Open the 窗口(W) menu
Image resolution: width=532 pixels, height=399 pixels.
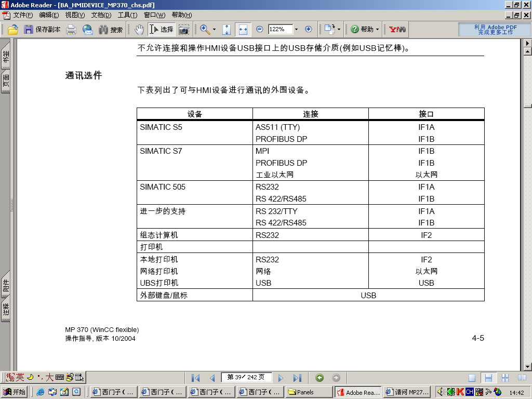(x=154, y=15)
